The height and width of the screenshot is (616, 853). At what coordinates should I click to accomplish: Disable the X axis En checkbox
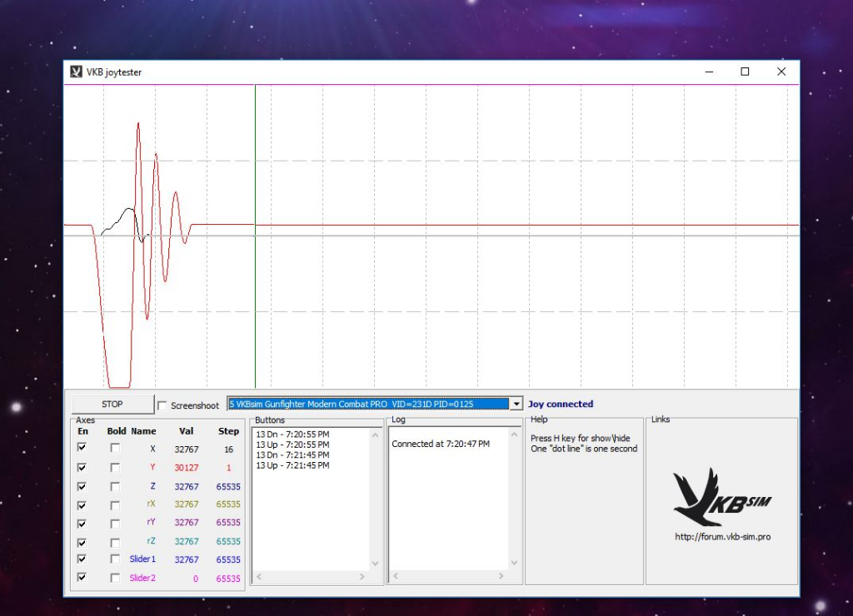82,448
